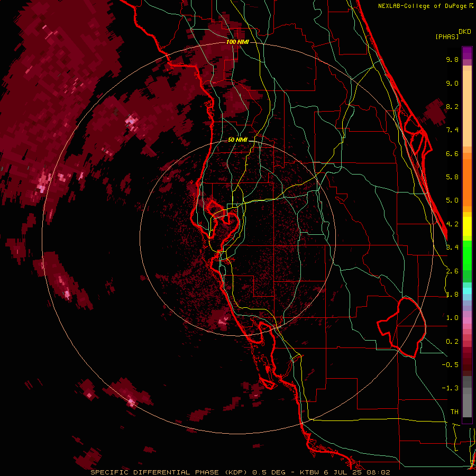Image resolution: width=476 pixels, height=476 pixels.
Task: Click the 6.6 value on the color scale
Action: pos(452,153)
